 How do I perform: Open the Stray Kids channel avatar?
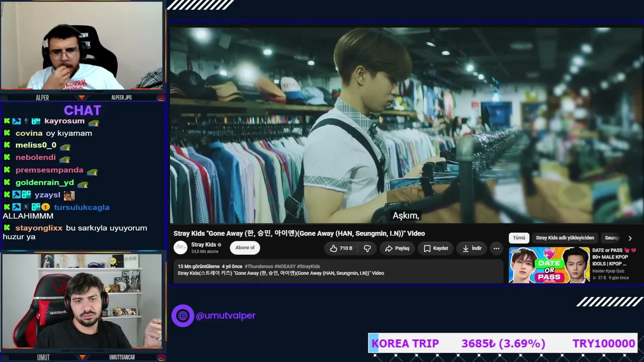click(180, 248)
